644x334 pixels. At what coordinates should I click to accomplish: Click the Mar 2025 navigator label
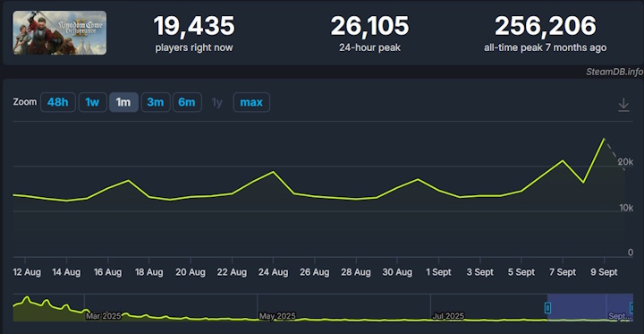(104, 316)
